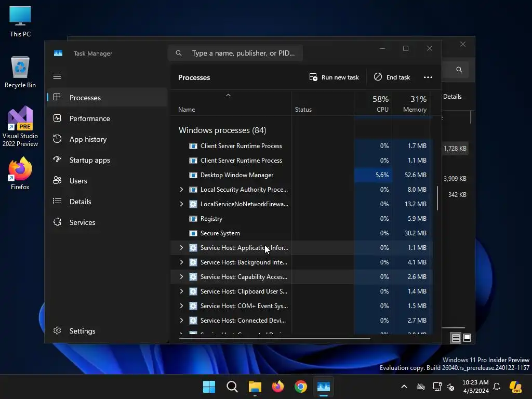This screenshot has width=532, height=399.
Task: Click the Desktop Window Manager process icon
Action: tap(193, 175)
